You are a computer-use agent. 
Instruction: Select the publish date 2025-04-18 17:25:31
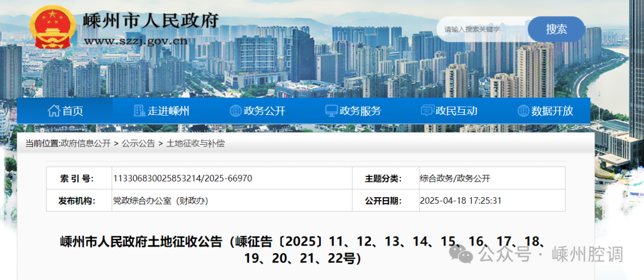460,201
